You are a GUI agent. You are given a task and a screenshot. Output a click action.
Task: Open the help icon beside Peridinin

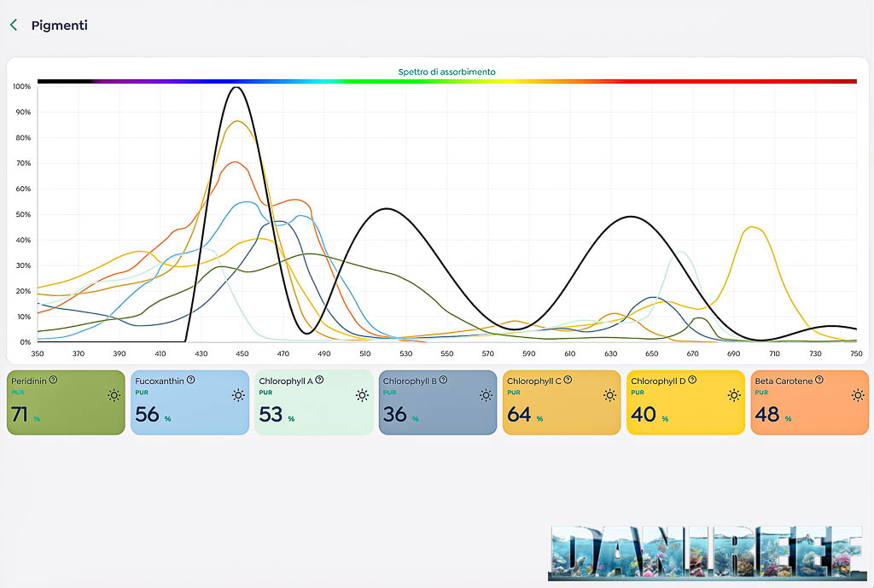point(53,380)
